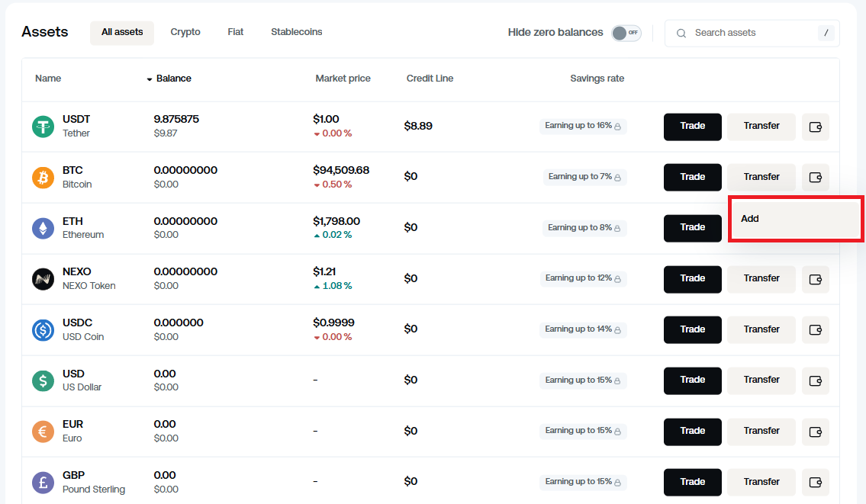866x504 pixels.
Task: Click Transfer button for USD
Action: coord(761,380)
